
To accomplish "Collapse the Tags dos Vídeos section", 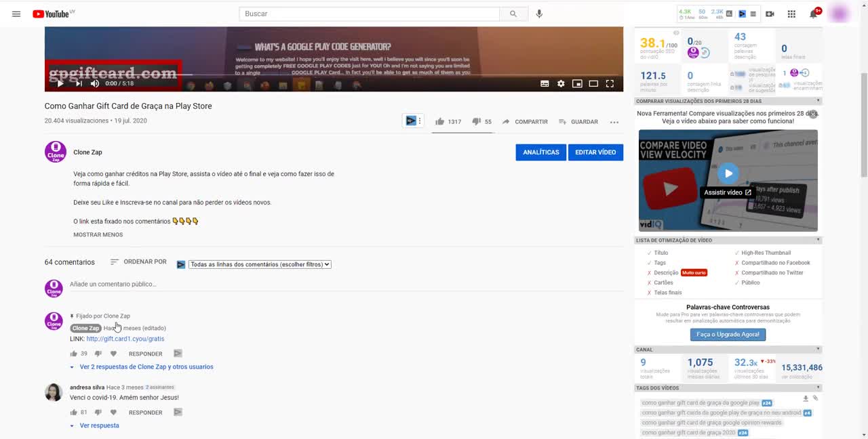I will (x=818, y=388).
